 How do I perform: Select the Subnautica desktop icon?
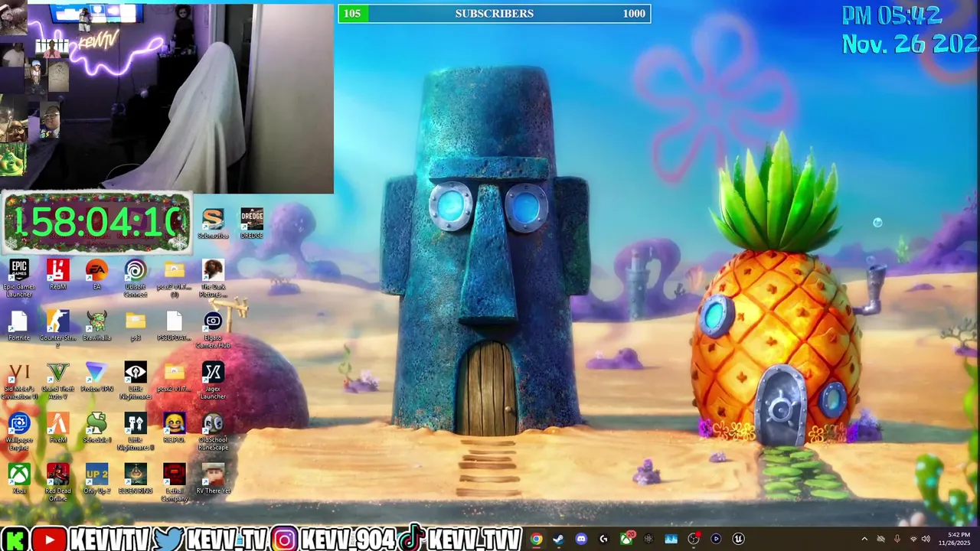(x=213, y=223)
